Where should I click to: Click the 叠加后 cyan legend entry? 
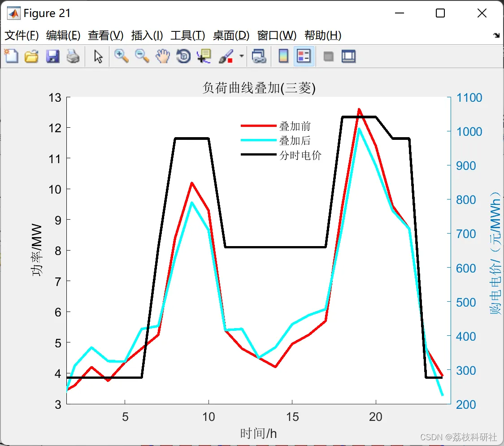click(276, 140)
